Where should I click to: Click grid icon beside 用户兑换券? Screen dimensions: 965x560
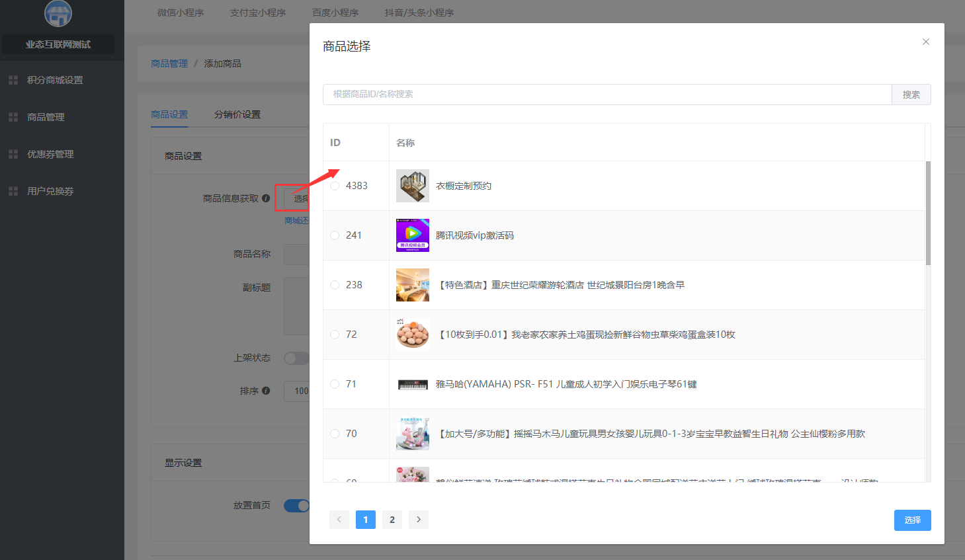click(x=13, y=191)
